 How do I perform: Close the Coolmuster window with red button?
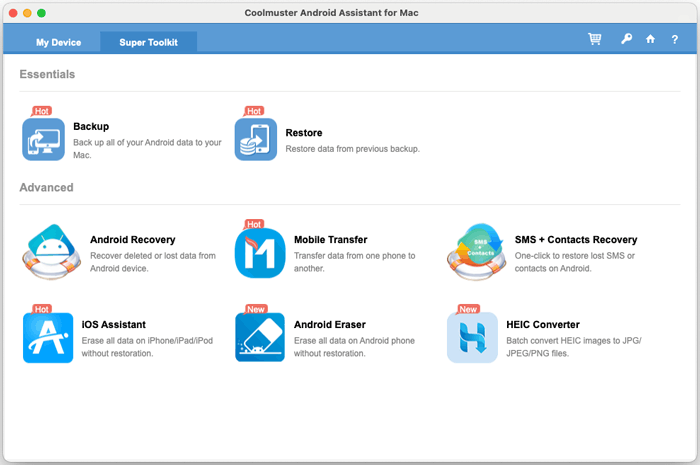pos(13,13)
